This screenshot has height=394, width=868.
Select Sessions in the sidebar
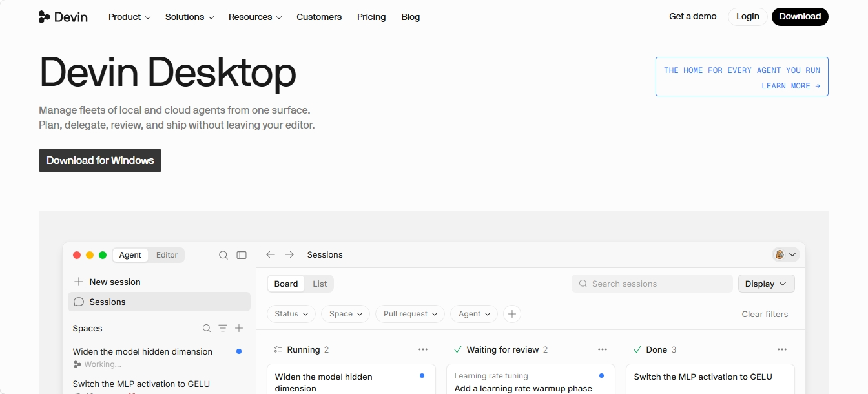click(x=159, y=302)
